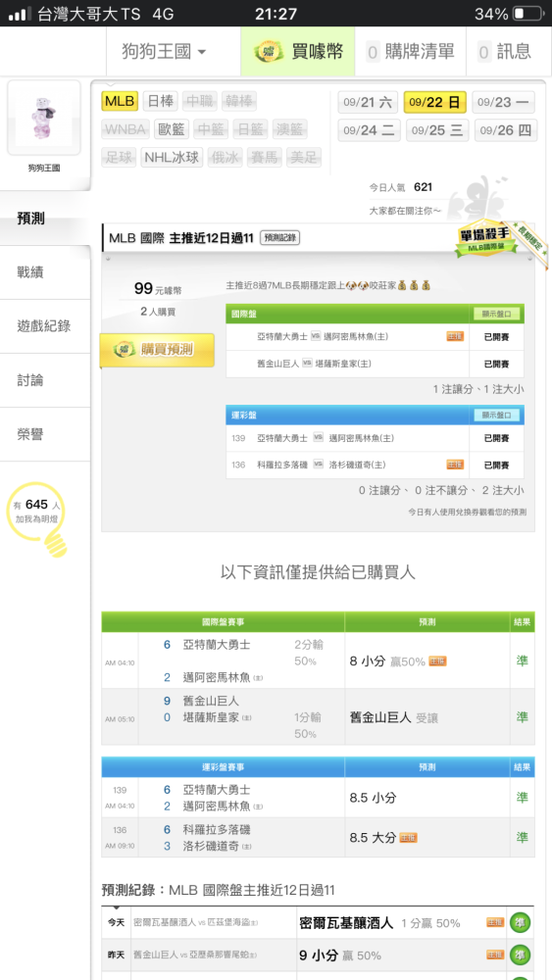Open the 遊戲紀錄 sidebar section
The width and height of the screenshot is (552, 980).
coord(45,325)
